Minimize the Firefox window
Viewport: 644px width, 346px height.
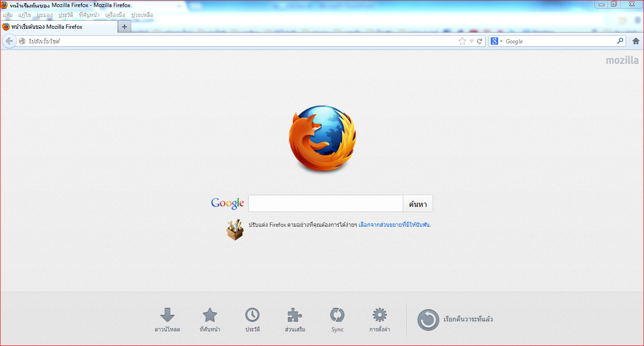pyautogui.click(x=602, y=4)
